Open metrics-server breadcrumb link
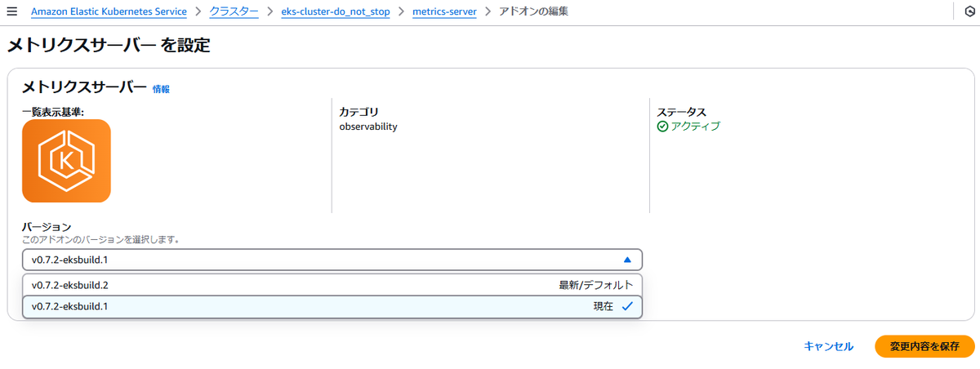980x369 pixels. [x=444, y=12]
